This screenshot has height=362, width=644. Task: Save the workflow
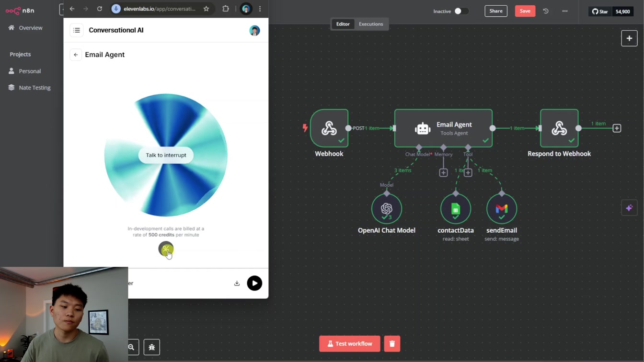[525, 11]
